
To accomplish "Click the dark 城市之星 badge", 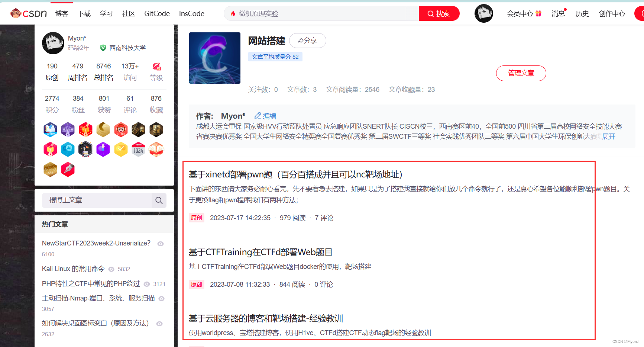I will [x=156, y=129].
